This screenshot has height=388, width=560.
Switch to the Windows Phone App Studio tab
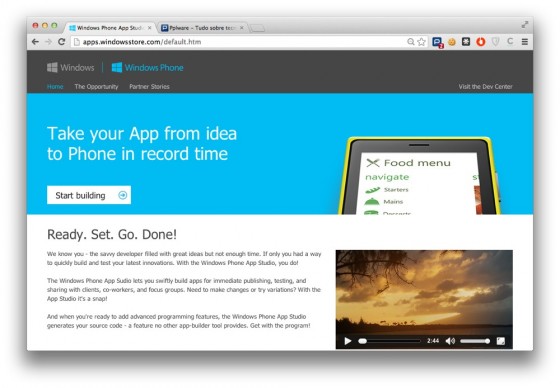(x=109, y=28)
